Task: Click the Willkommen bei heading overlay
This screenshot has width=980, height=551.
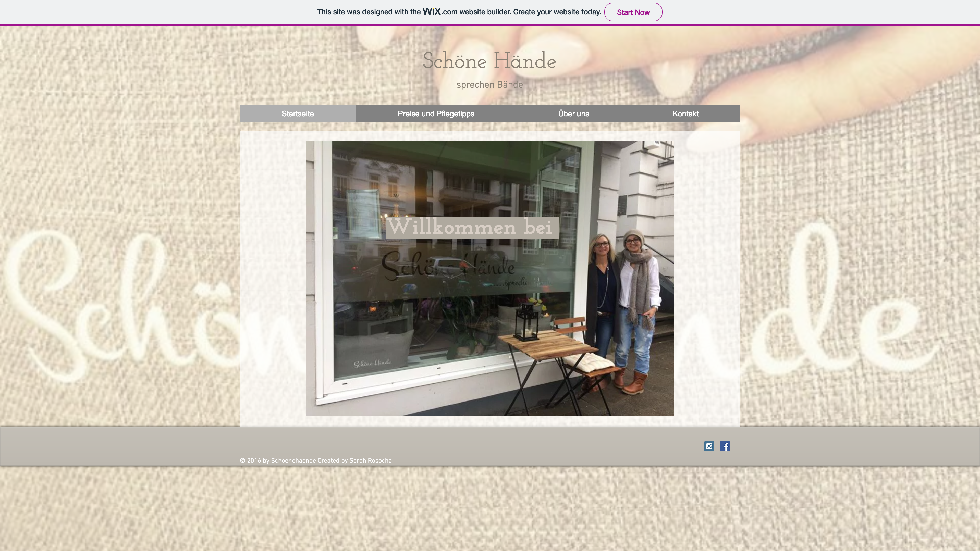Action: pyautogui.click(x=472, y=228)
